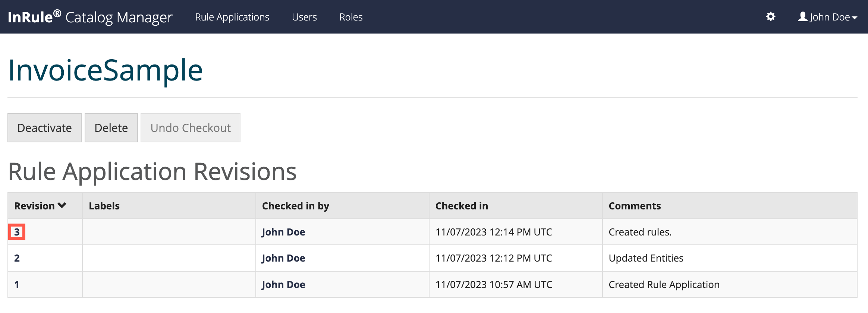Navigate to the Roles page
This screenshot has width=868, height=313.
pos(350,17)
